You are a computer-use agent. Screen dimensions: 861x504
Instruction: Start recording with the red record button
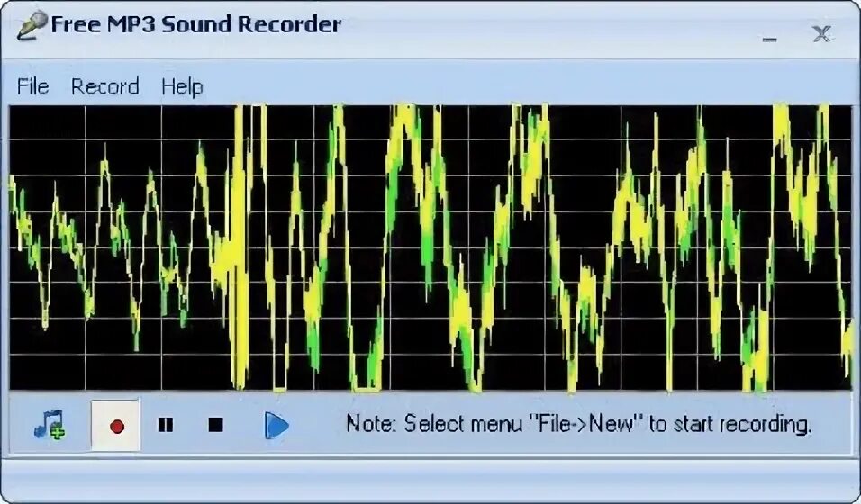click(x=116, y=426)
